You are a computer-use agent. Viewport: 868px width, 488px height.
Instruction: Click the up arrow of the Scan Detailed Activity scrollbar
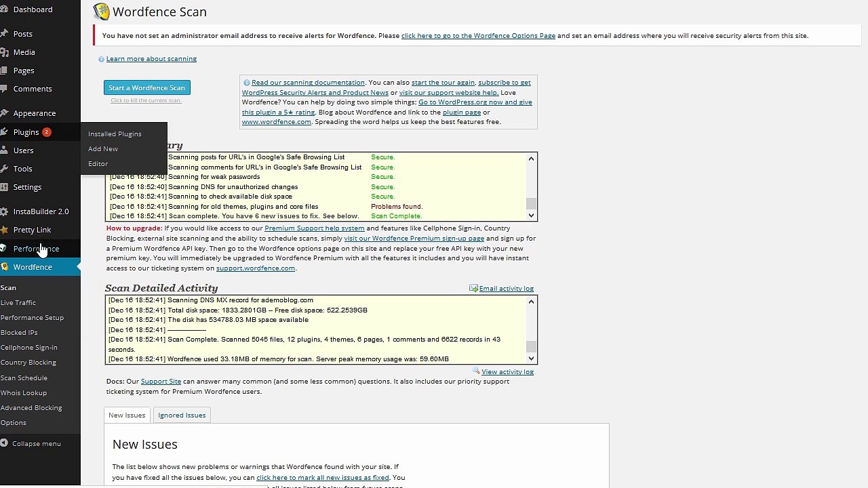coord(531,302)
